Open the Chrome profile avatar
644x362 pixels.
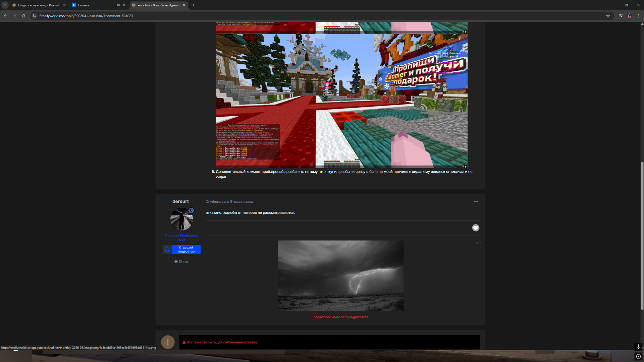coord(630,16)
